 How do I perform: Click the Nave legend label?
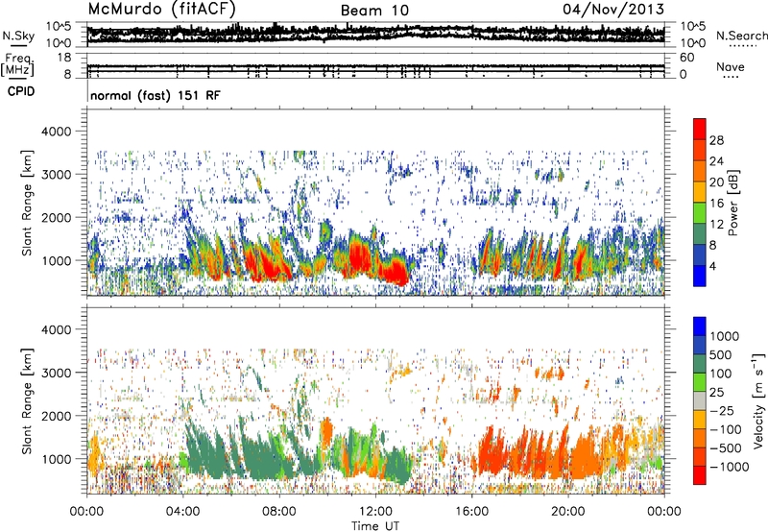click(731, 66)
